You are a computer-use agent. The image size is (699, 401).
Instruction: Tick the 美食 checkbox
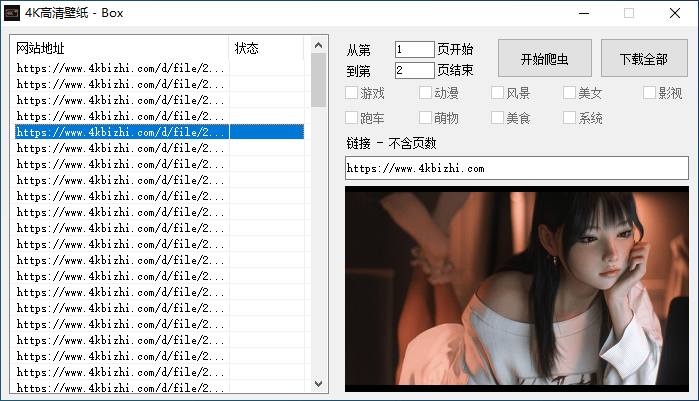coord(497,118)
